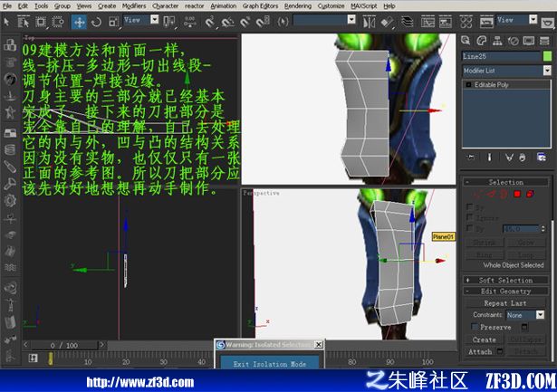Viewport: 557px width, 392px height.
Task: Toggle Angle Snap icon
Action: pos(227,22)
